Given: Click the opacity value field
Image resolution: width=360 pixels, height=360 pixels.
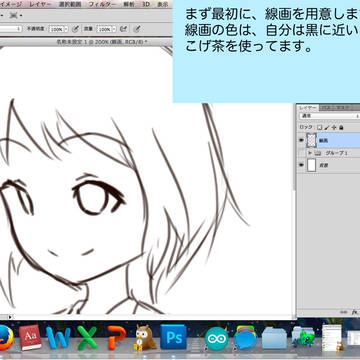Looking at the screenshot, I should (x=56, y=29).
